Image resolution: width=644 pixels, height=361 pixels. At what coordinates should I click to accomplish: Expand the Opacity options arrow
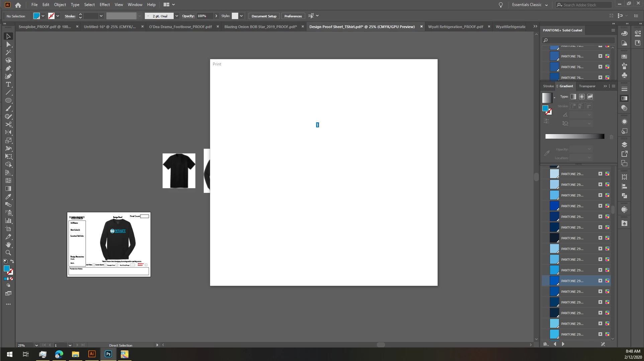(x=216, y=16)
